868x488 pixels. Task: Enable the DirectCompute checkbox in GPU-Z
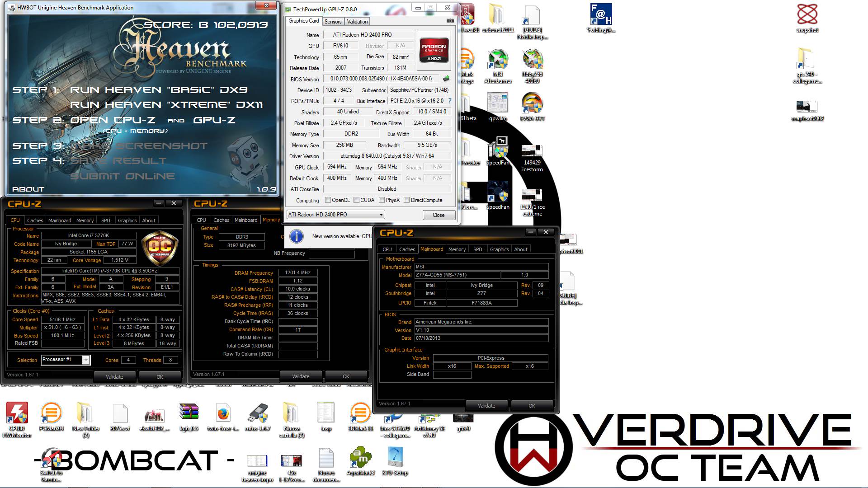(x=406, y=200)
